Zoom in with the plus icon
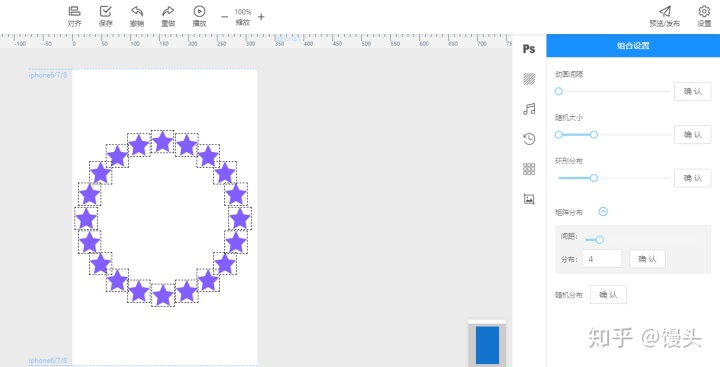 261,17
